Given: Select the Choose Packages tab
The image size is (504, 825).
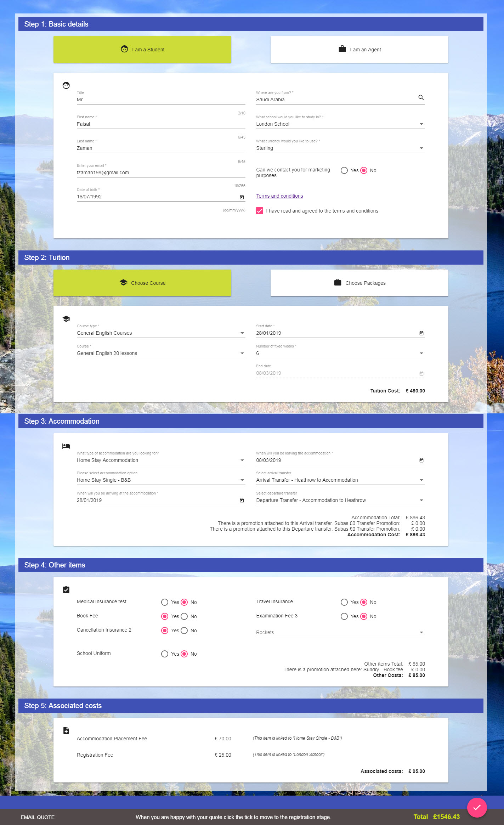Looking at the screenshot, I should [359, 283].
